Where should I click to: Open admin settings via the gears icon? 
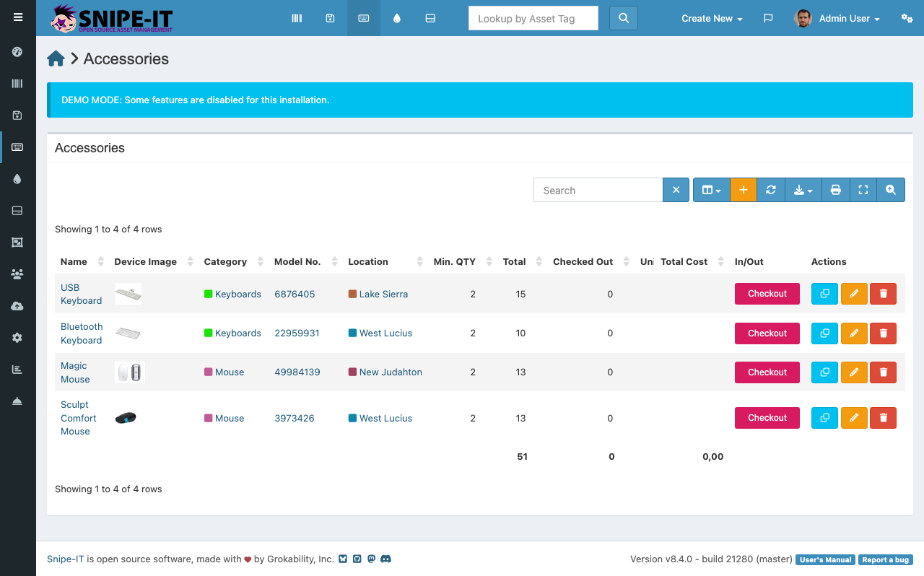point(907,18)
